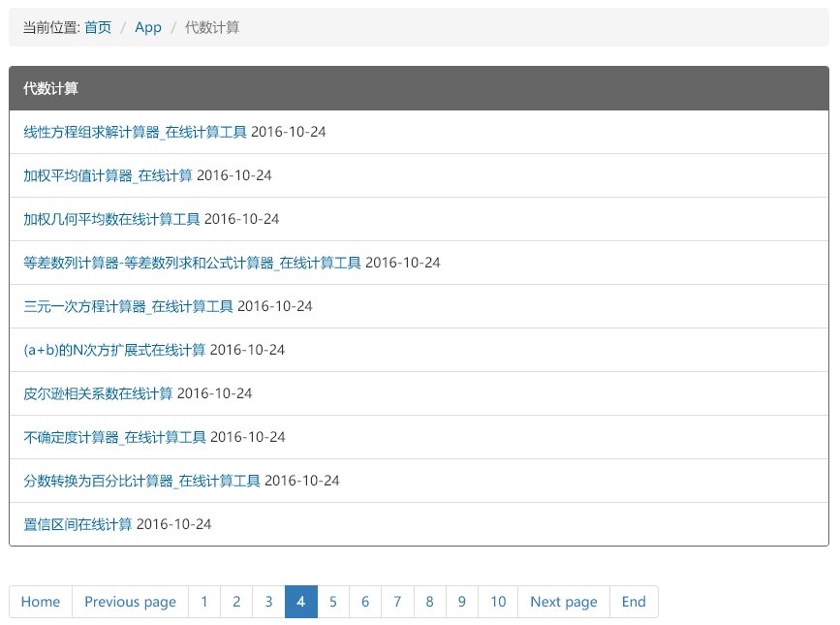840x625 pixels.
Task: Open 不确定度计算器_在线计算工具 link
Action: (114, 437)
